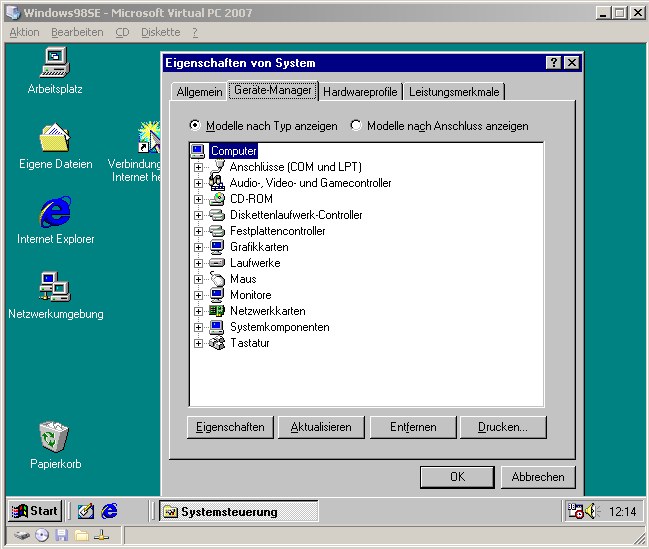This screenshot has width=649, height=549.
Task: Click the shared folder icon in Virtual PC status bar
Action: click(x=82, y=536)
